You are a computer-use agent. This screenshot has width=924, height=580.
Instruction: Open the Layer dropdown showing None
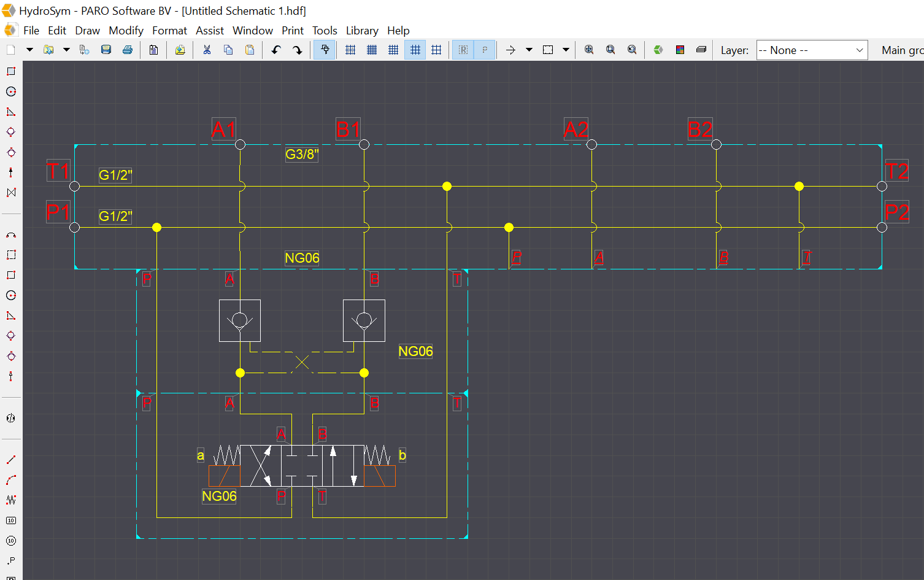click(x=811, y=50)
